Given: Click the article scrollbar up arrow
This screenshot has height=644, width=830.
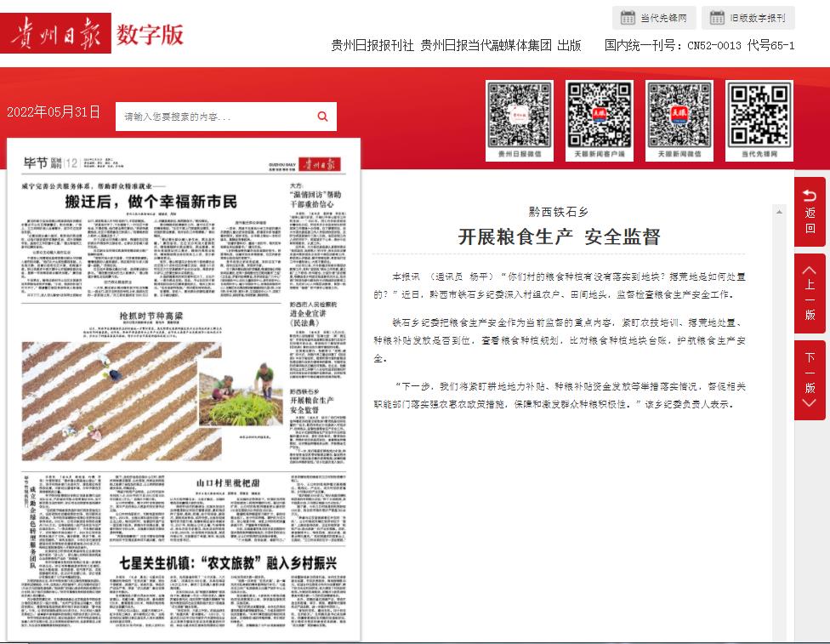Looking at the screenshot, I should pos(779,212).
